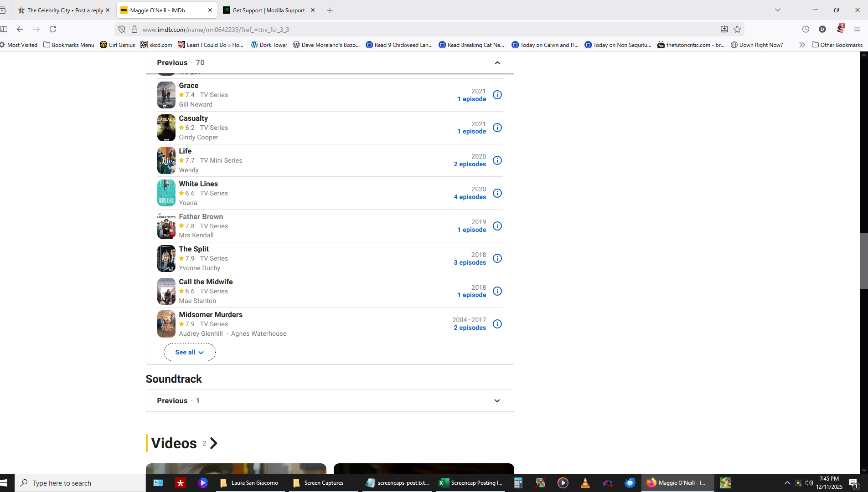The width and height of the screenshot is (868, 492).
Task: View the 3 episodes of The Split
Action: (470, 262)
